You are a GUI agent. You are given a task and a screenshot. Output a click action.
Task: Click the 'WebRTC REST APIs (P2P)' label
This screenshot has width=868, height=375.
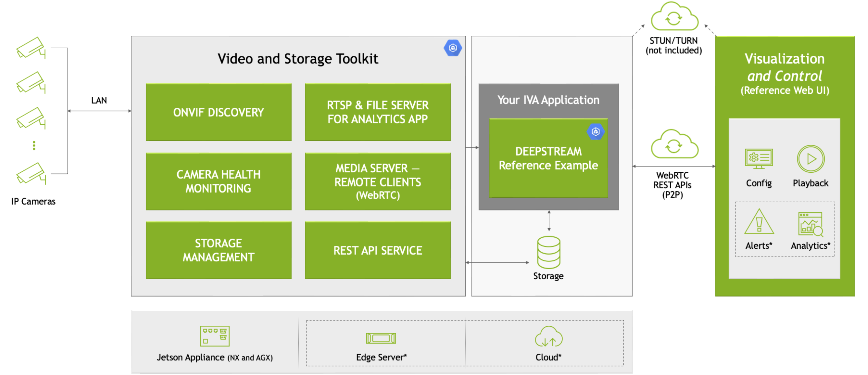pos(672,185)
